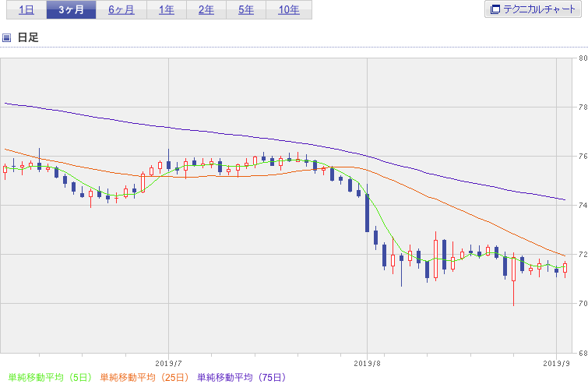
Task: Select the 3ヶ月 period tab
Action: tap(71, 10)
